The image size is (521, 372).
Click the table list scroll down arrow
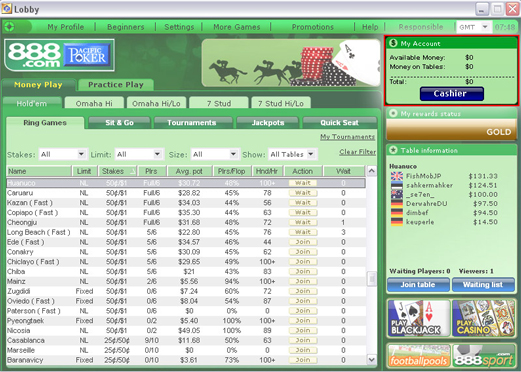tap(372, 360)
